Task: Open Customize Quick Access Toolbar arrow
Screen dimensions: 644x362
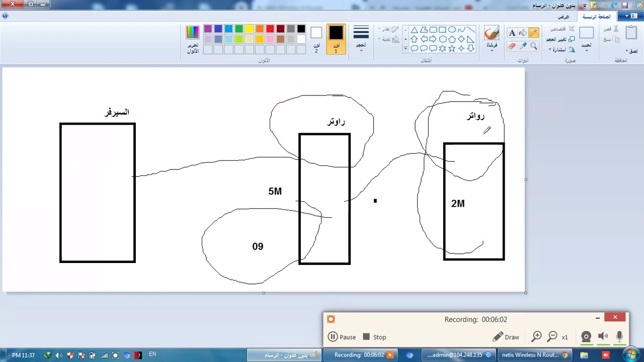Action: click(585, 6)
